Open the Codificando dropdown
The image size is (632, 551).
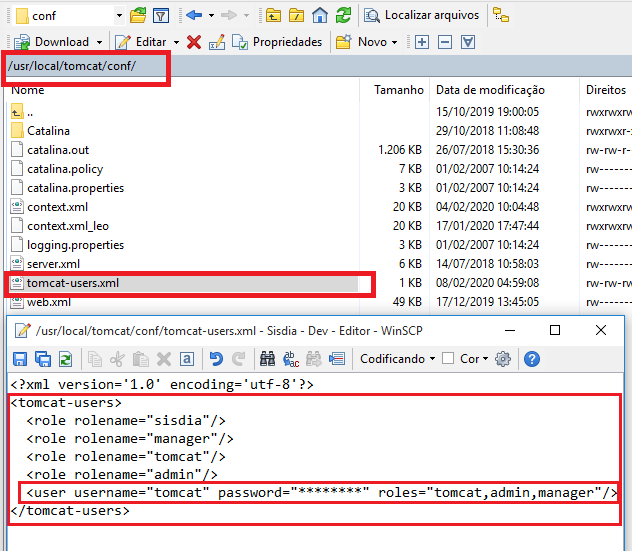[x=397, y=359]
